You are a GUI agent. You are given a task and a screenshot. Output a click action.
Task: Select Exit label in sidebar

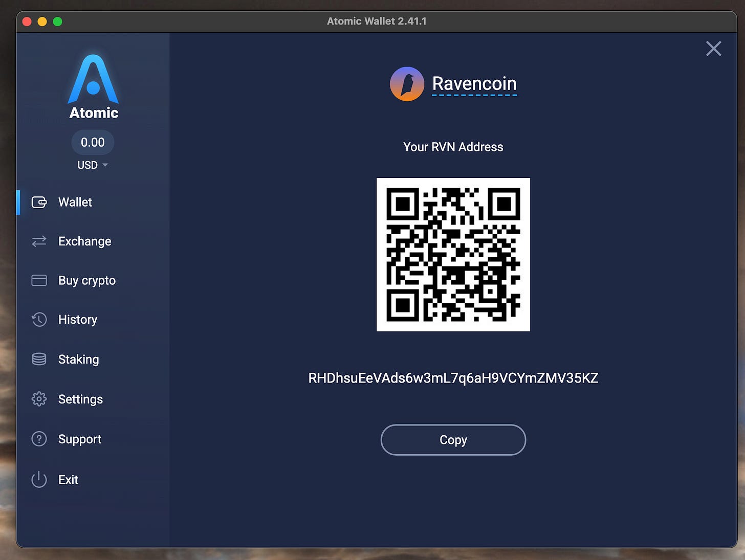tap(68, 480)
